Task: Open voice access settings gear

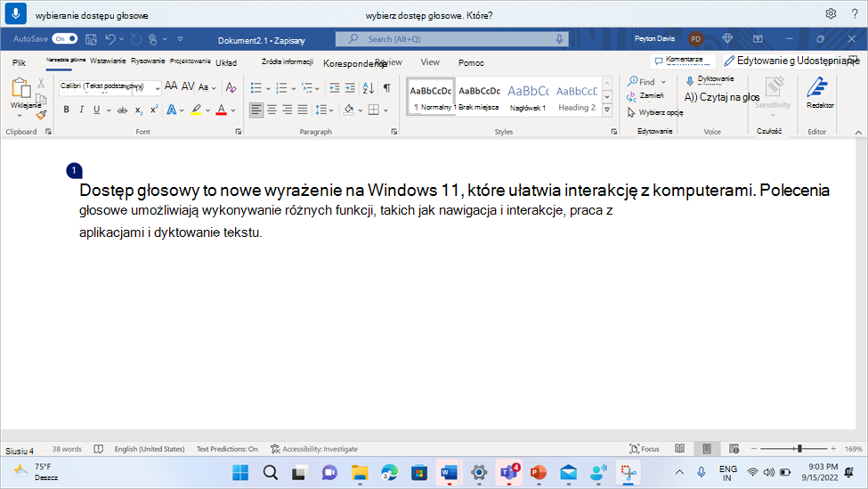Action: (831, 14)
